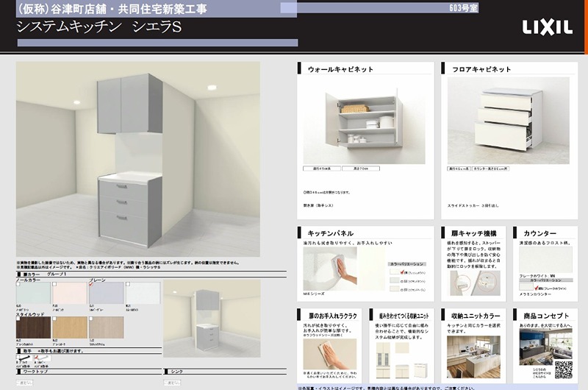This screenshot has width=588, height=390.
Task: Click the キッチンパネル heading
Action: click(330, 233)
